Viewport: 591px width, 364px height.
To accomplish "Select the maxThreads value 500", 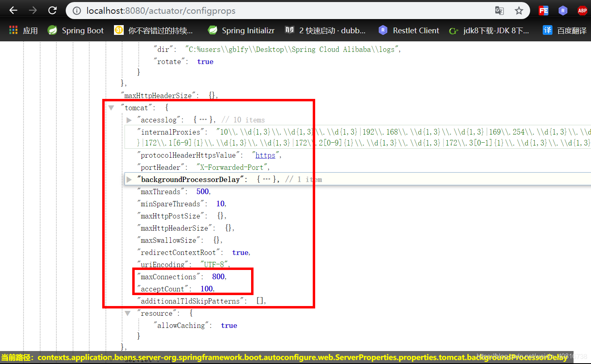I will (x=203, y=192).
